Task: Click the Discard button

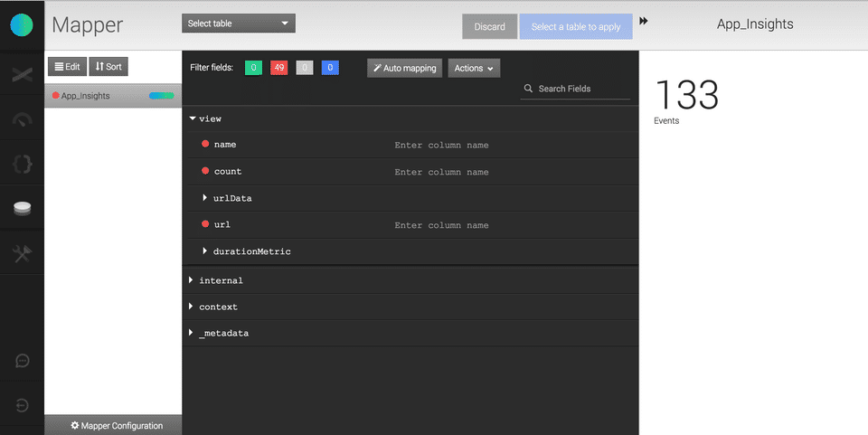Action: pyautogui.click(x=490, y=26)
